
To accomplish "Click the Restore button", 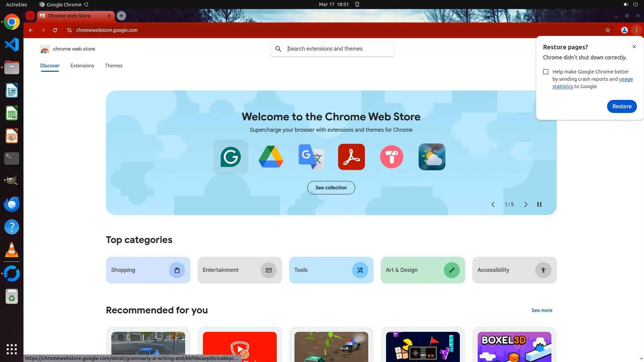I will (622, 106).
